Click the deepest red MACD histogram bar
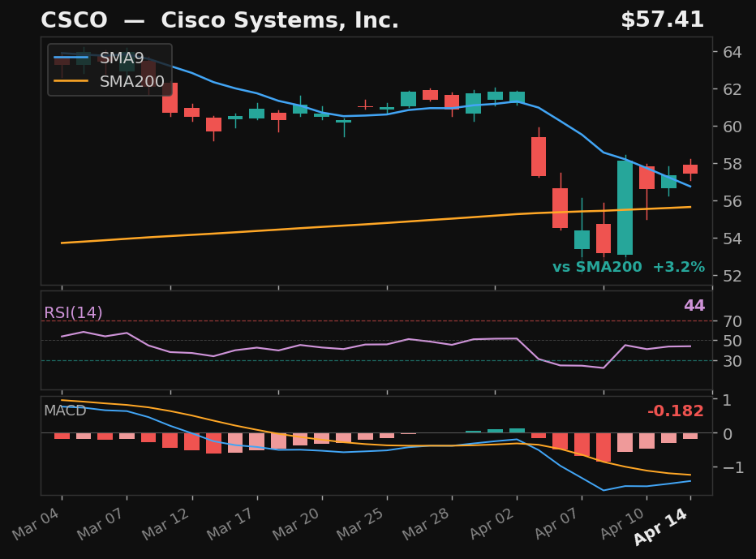 (x=604, y=447)
